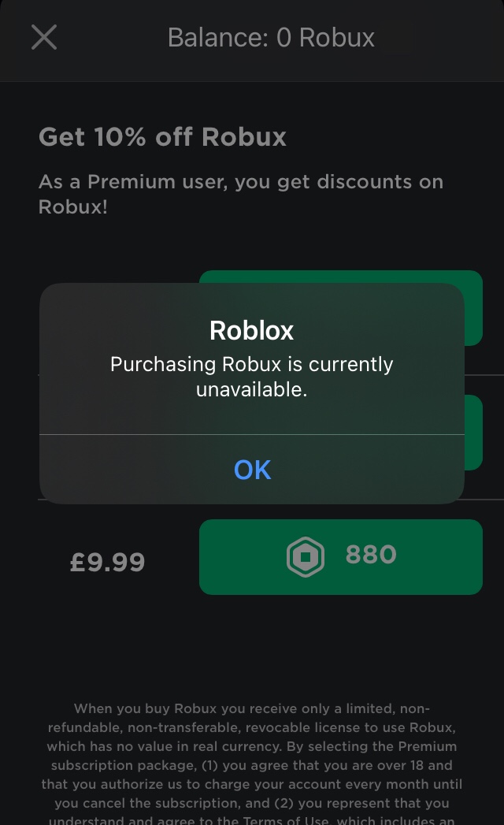Screen dimensions: 504x825
Task: Tap the Premium user discount description
Action: coord(241,195)
